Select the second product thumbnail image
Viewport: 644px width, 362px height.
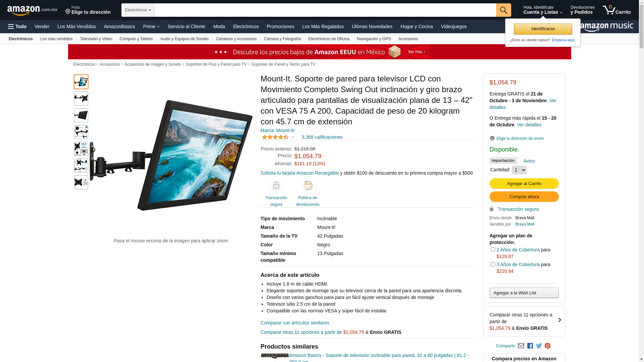click(81, 99)
